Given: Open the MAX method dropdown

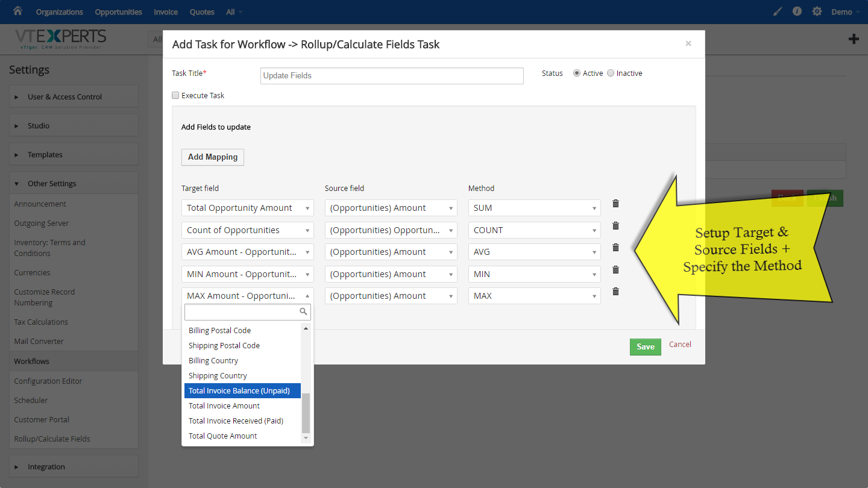Looking at the screenshot, I should (535, 296).
